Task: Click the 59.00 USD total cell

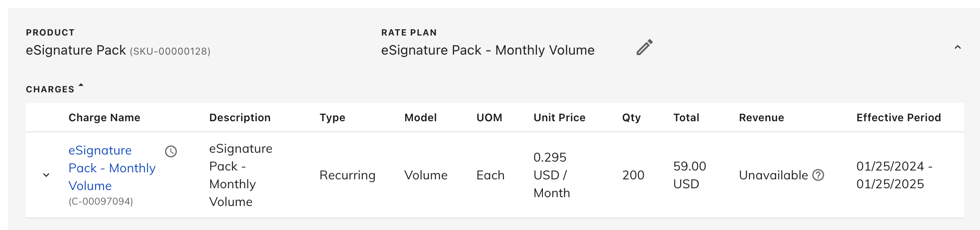Action: coord(689,175)
